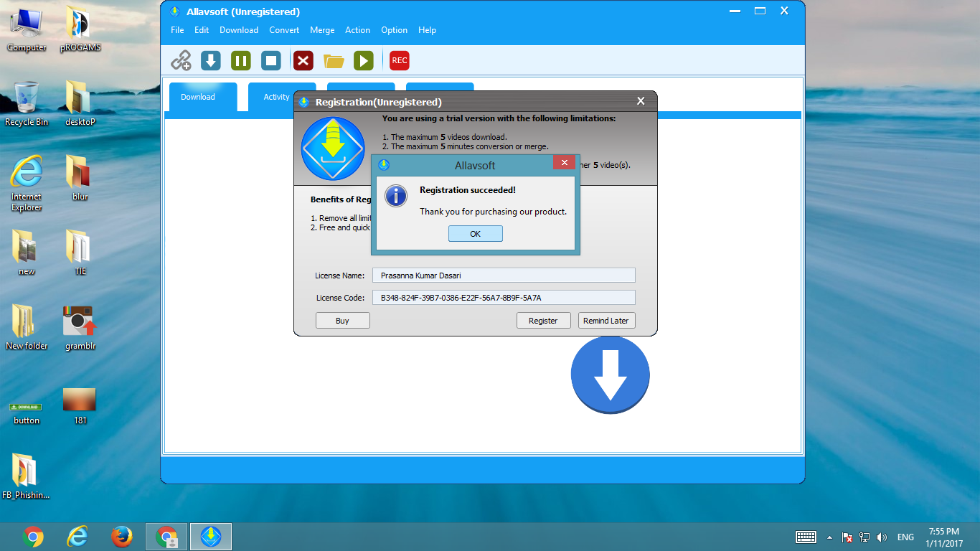Click ENG language indicator
980x551 pixels.
click(x=905, y=537)
